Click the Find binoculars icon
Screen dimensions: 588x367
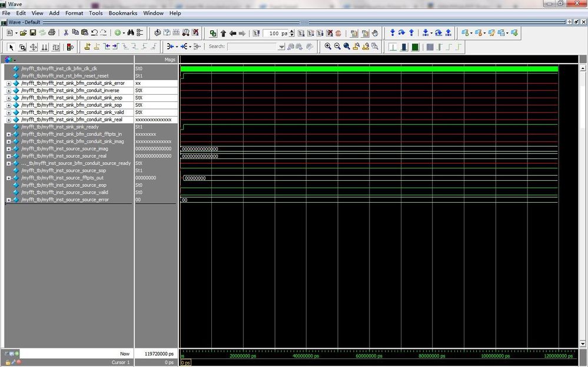[x=131, y=33]
